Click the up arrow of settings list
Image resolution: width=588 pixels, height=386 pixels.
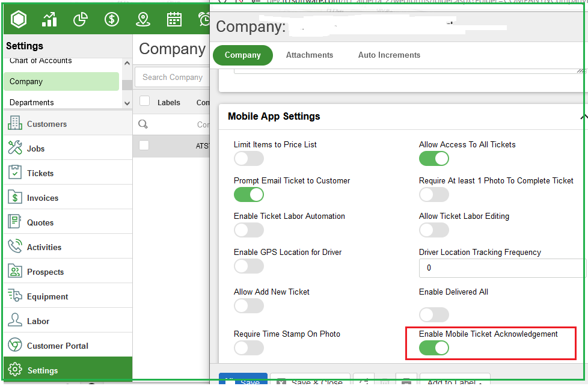[x=127, y=63]
